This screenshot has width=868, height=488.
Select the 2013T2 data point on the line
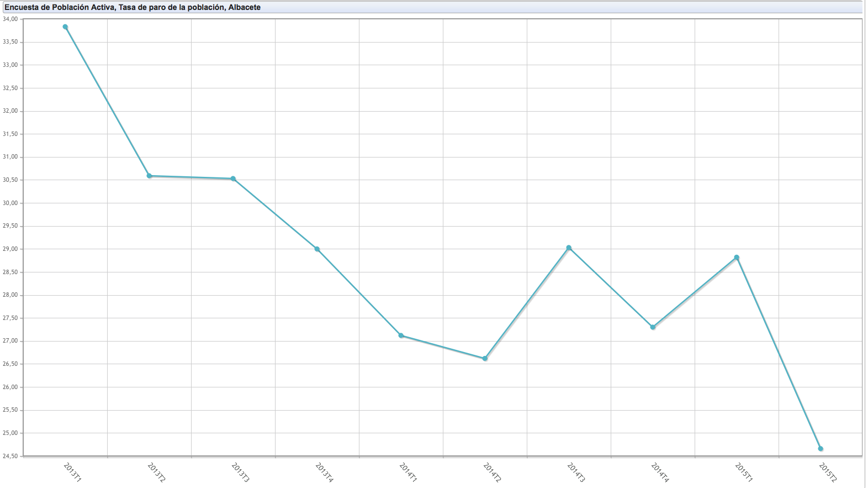149,176
